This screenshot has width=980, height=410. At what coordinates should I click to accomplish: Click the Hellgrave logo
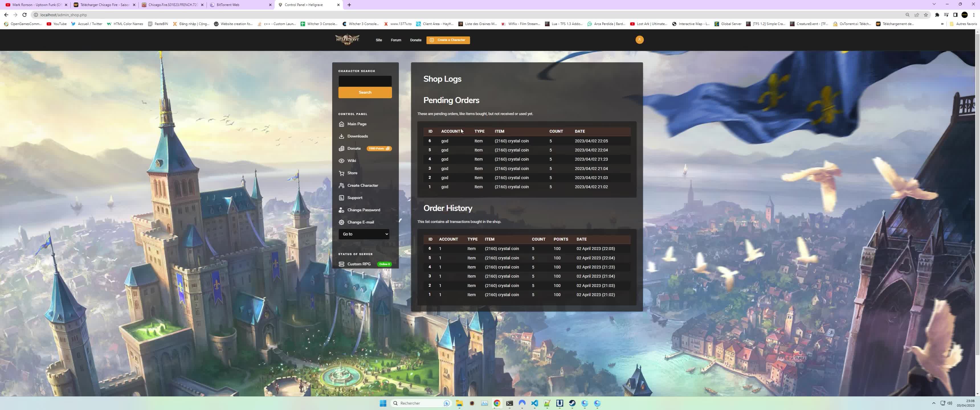tap(347, 40)
